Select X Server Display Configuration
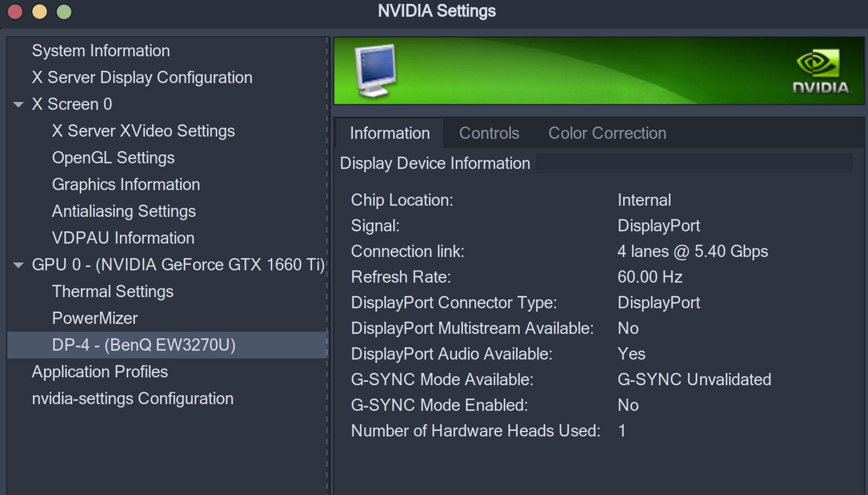 click(142, 77)
